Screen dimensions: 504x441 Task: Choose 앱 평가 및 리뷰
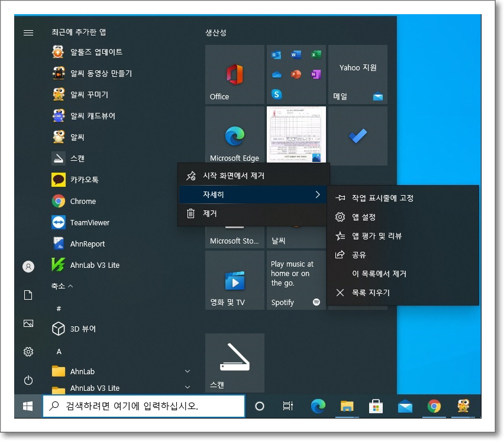pos(403,236)
